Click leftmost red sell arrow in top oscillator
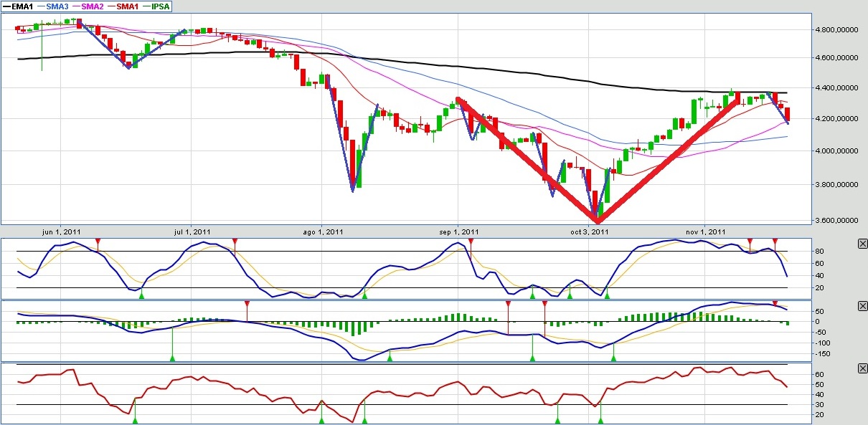Viewport: 868px width, 425px height. (98, 242)
